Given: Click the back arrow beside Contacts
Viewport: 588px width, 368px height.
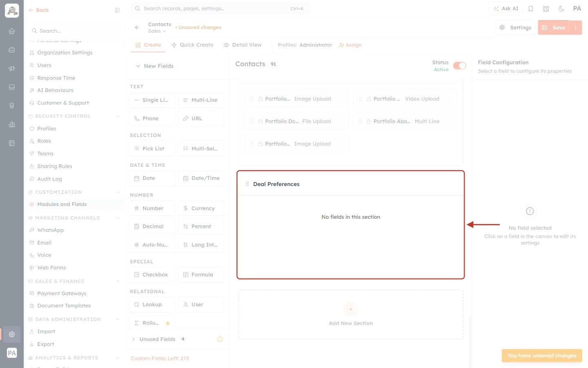Looking at the screenshot, I should 137,27.
